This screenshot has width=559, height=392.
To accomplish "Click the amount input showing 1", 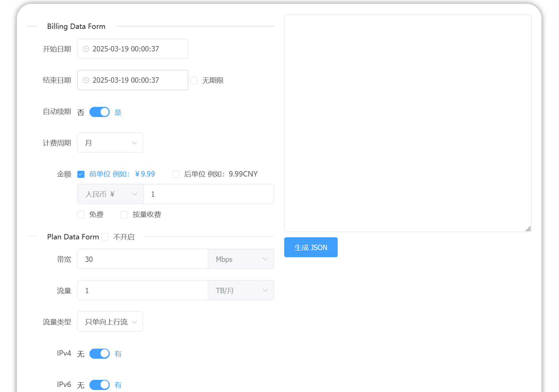I will [x=209, y=194].
